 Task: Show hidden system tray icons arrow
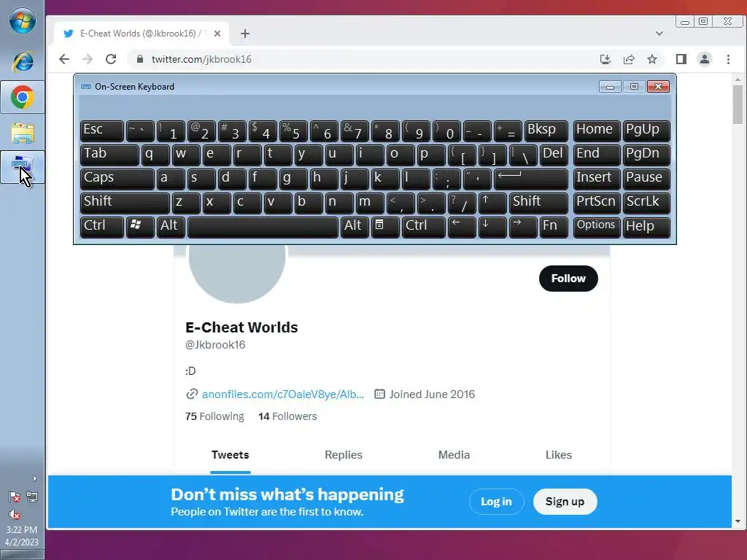pyautogui.click(x=34, y=478)
